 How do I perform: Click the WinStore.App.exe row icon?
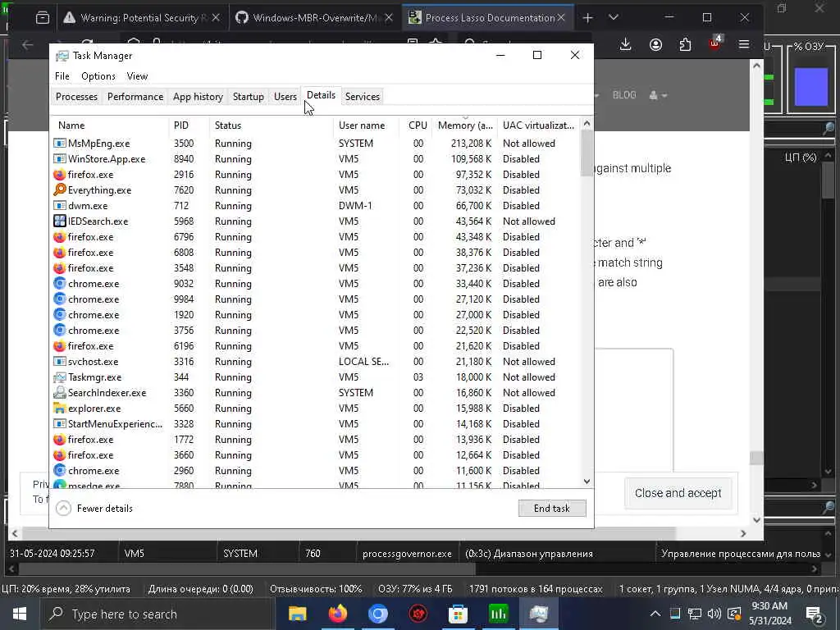click(59, 158)
